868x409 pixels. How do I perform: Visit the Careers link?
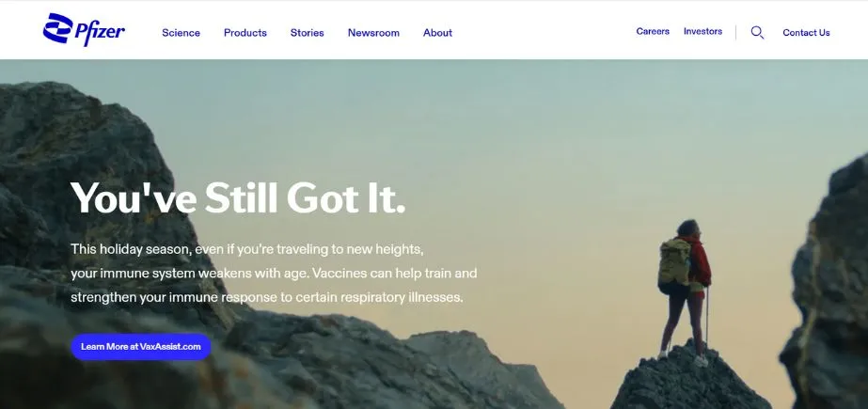point(653,32)
